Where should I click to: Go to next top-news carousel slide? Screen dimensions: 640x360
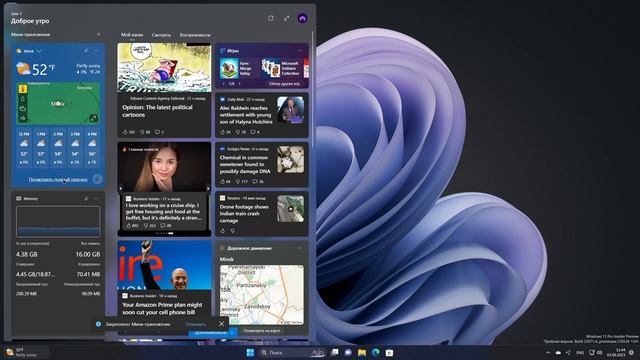coord(208,189)
